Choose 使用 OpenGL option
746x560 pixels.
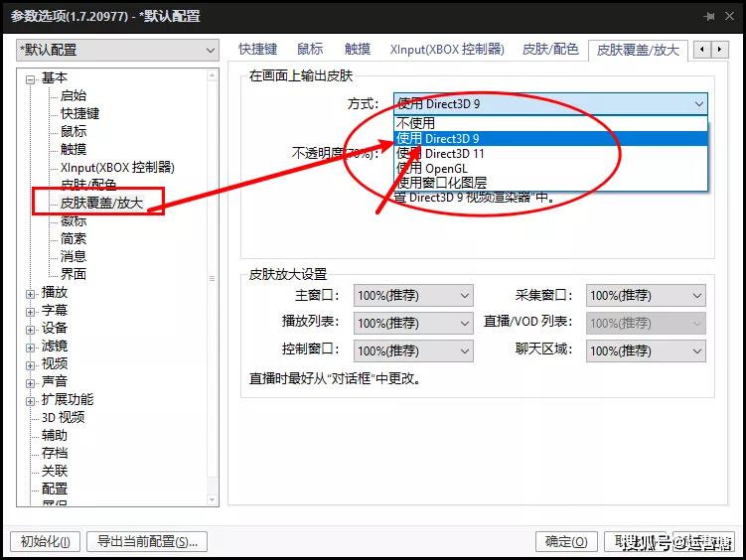pyautogui.click(x=550, y=168)
